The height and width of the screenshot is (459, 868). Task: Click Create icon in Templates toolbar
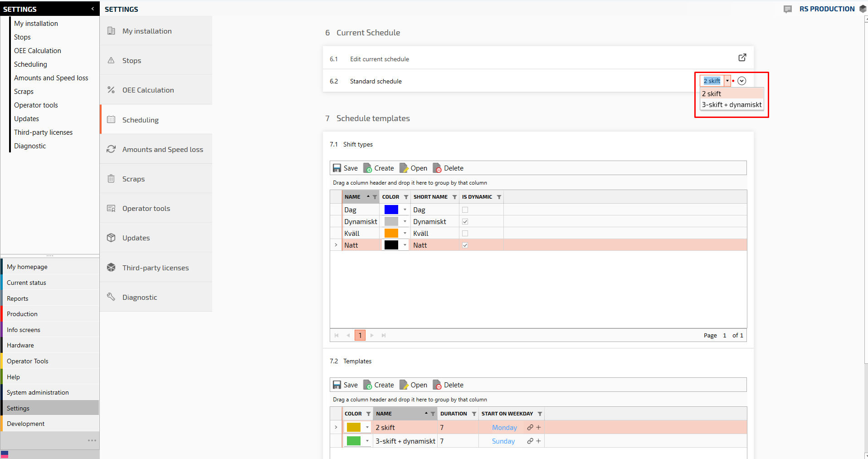tap(368, 385)
